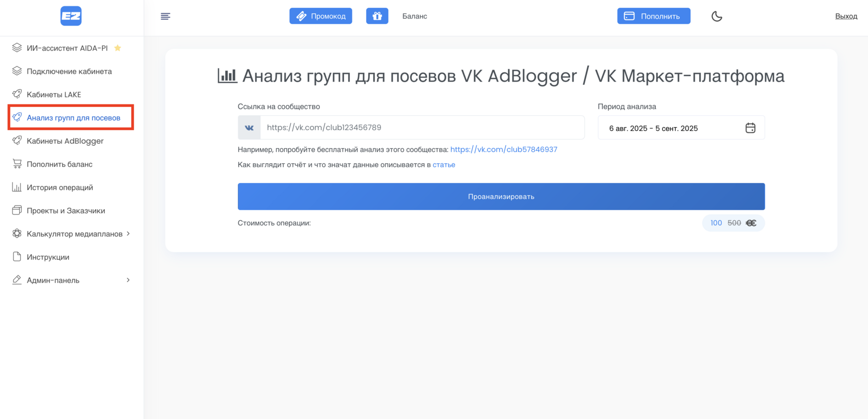Click the star next to AIDA-PI
The image size is (868, 419).
117,48
